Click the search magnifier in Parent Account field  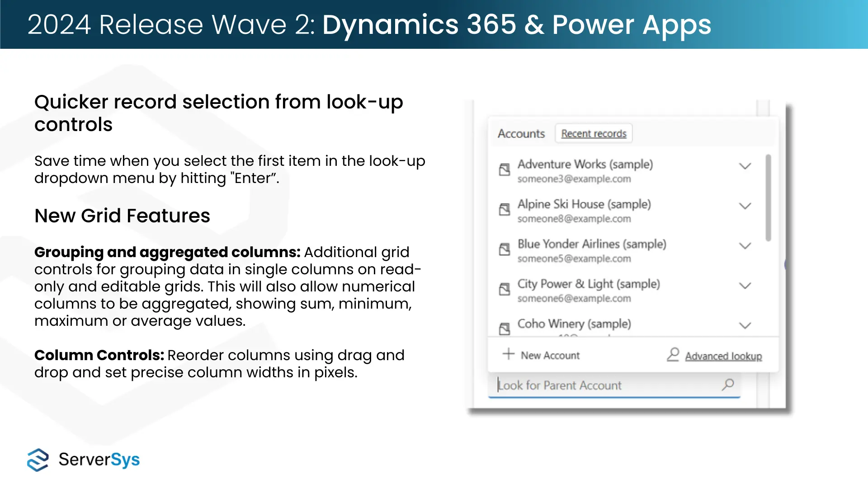[728, 385]
